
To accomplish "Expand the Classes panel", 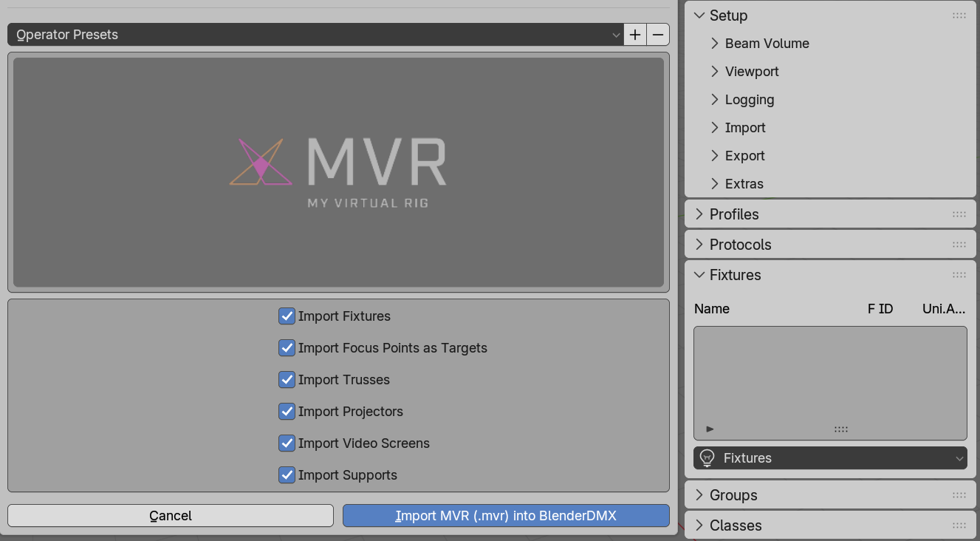I will [x=699, y=525].
